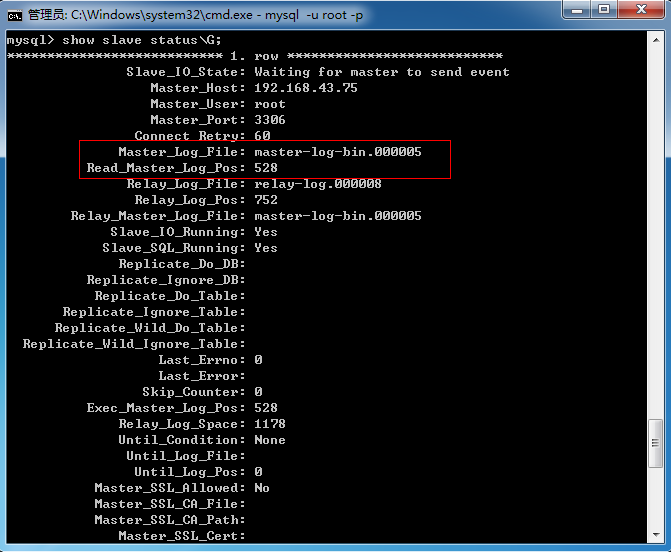
Task: Click the Relay_Log_Pos value 752
Action: tap(266, 200)
